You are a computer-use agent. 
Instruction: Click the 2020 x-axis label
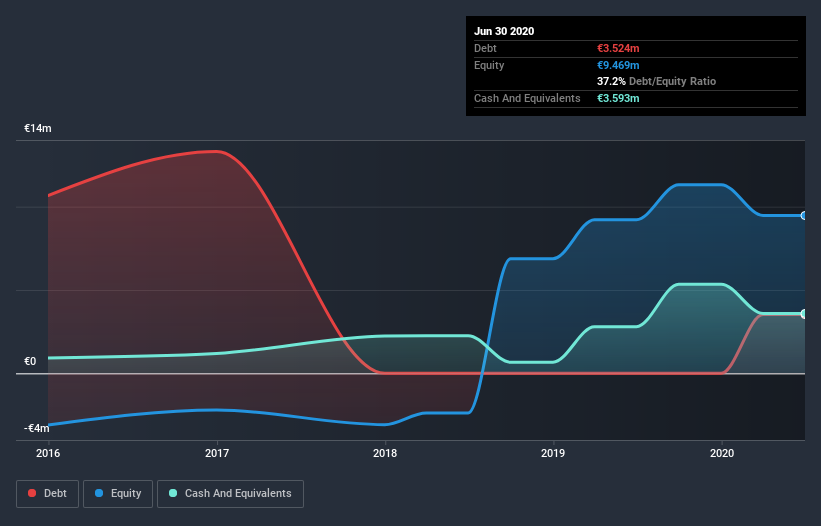coord(722,453)
